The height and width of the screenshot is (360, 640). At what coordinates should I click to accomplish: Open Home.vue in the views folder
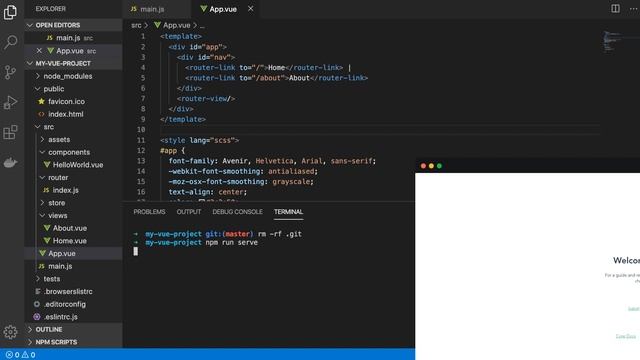73,240
